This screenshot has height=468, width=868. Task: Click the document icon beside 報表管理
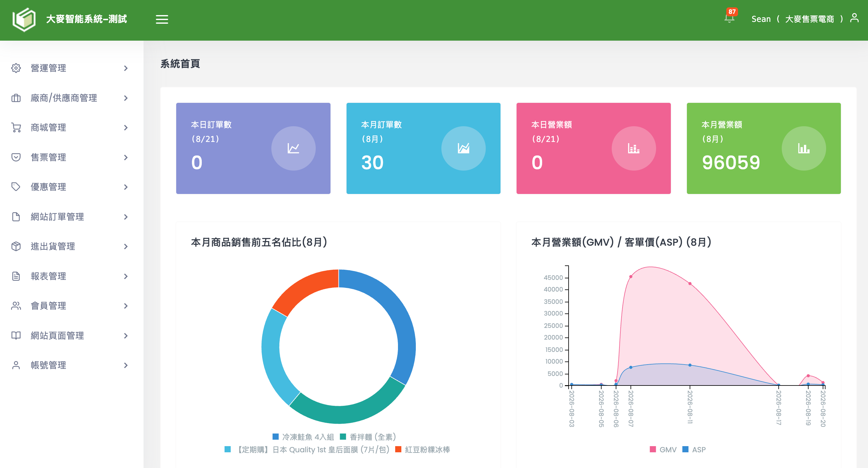click(x=16, y=276)
